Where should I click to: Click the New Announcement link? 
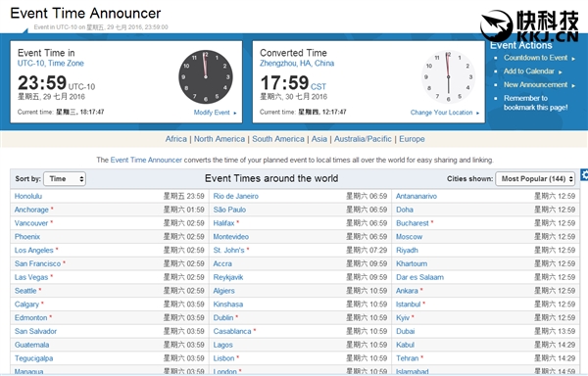click(x=535, y=84)
